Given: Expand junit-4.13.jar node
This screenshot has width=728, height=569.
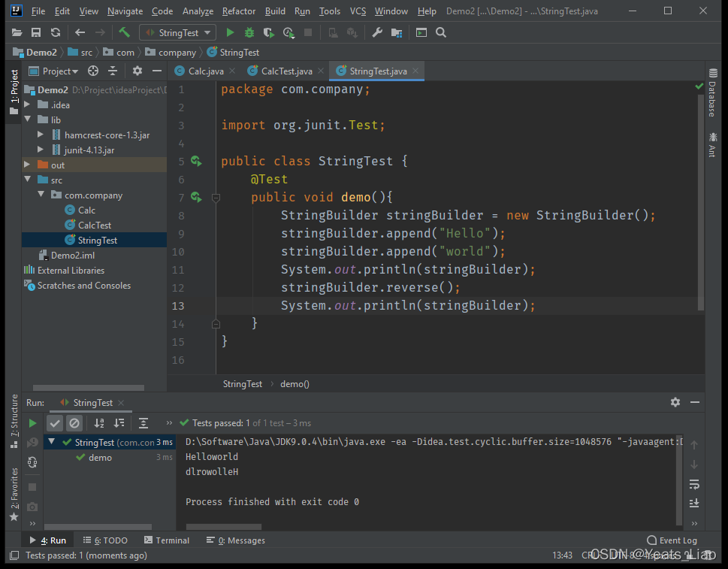Looking at the screenshot, I should (x=41, y=150).
